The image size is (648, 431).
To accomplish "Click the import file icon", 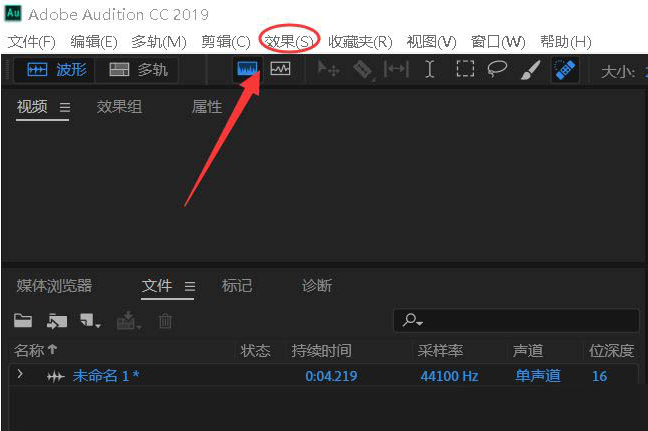I will pyautogui.click(x=57, y=321).
